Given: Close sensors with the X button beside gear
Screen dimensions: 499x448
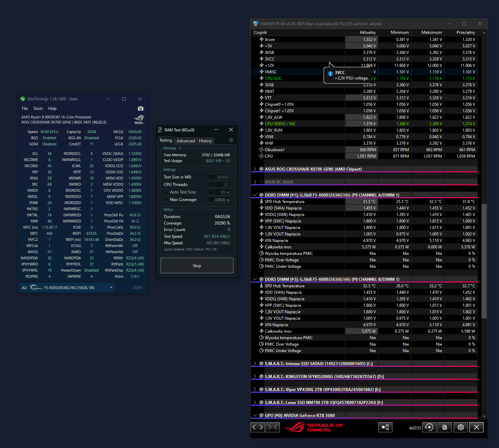Looking at the screenshot, I should pyautogui.click(x=476, y=427).
